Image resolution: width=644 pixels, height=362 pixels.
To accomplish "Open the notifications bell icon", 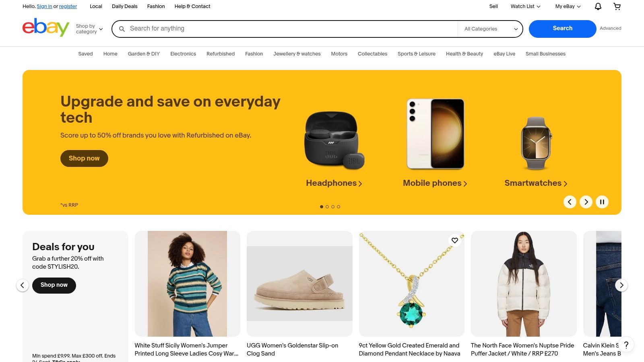I will [598, 6].
